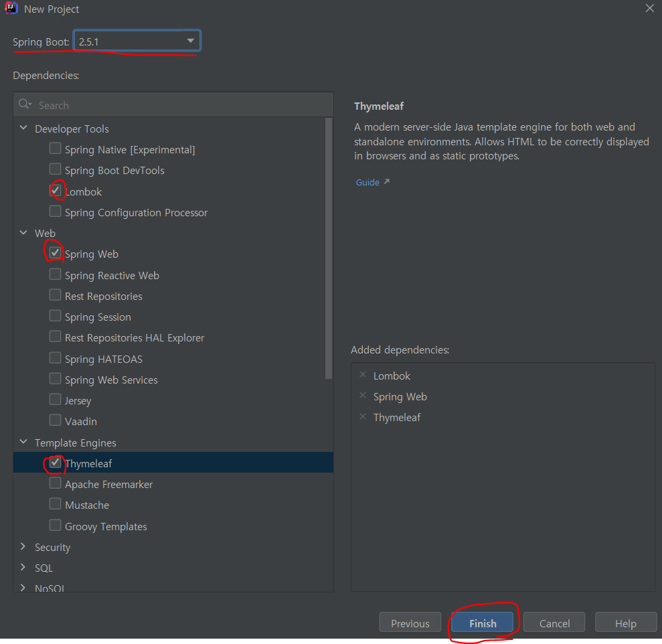Screen dimensions: 662x644
Task: Collapse the Web group
Action: pos(23,232)
